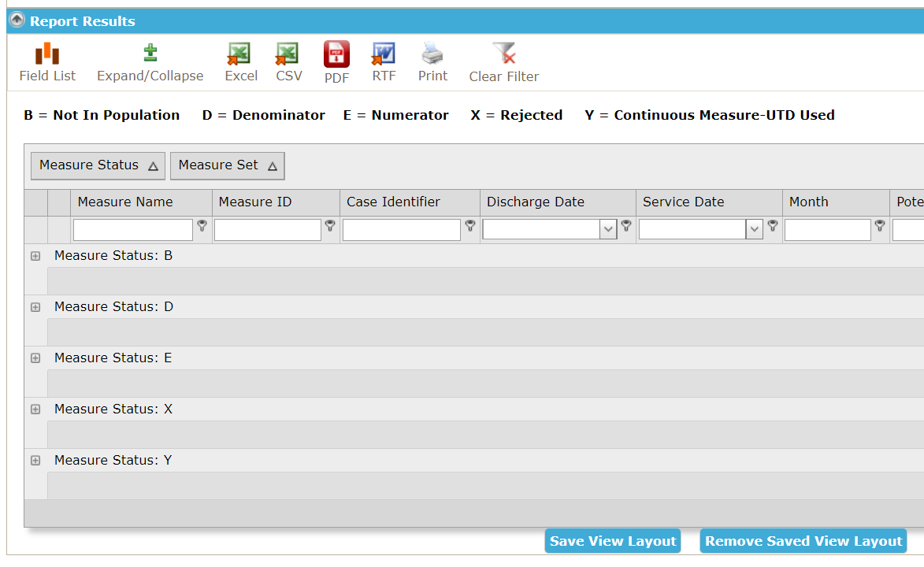
Task: Click the 'X = Rejected' legend text
Action: point(517,115)
